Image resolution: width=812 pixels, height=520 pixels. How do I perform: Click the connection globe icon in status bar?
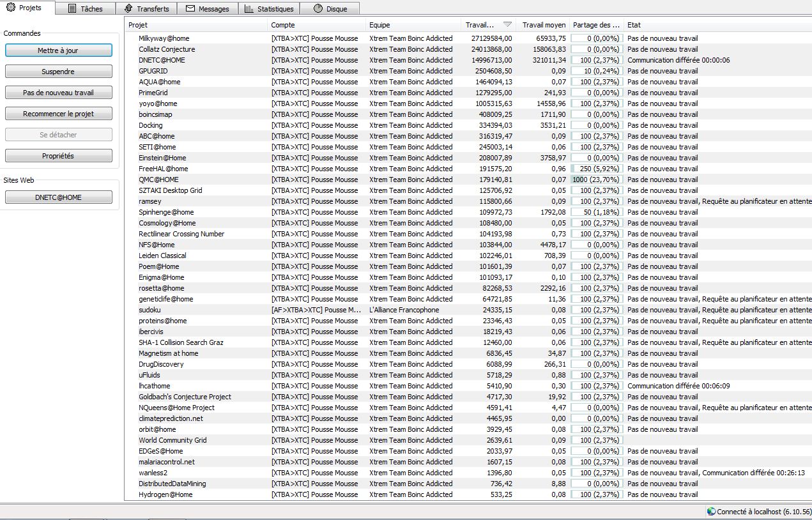[x=711, y=512]
